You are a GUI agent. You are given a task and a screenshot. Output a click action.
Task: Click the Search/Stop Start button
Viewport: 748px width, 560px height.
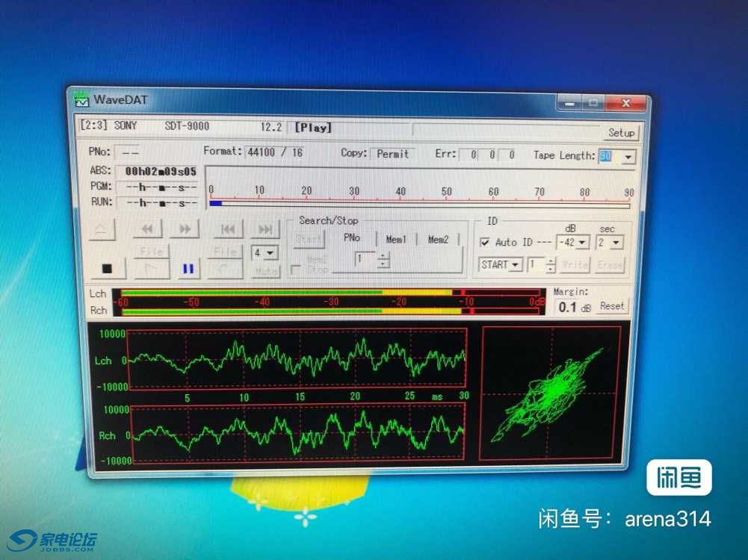[309, 239]
